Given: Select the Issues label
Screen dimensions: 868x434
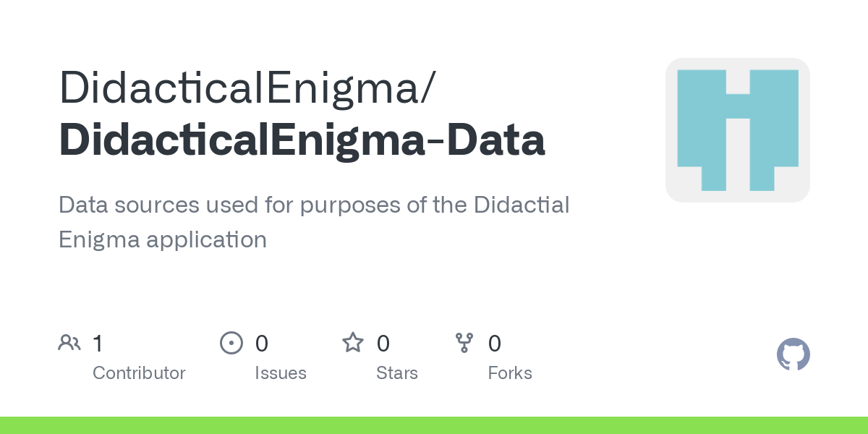Looking at the screenshot, I should pyautogui.click(x=281, y=373).
